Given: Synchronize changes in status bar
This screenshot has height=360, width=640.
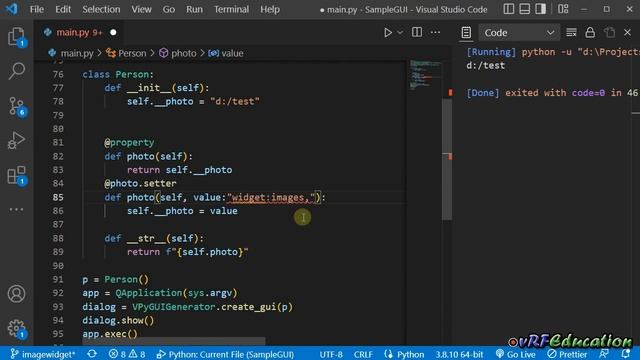Looking at the screenshot, I should [92, 354].
